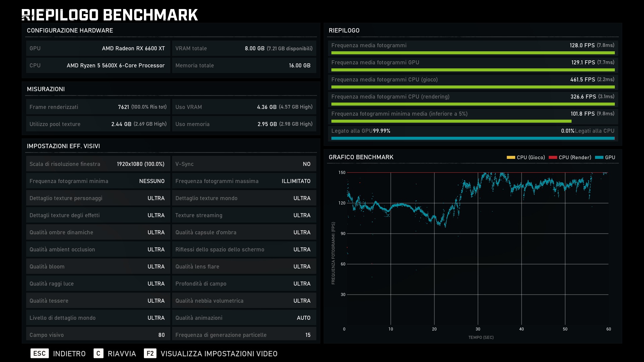Click the IMPOSTAZIONI EFF. VISIVI heading
Screen dimensions: 644x362
(63, 146)
